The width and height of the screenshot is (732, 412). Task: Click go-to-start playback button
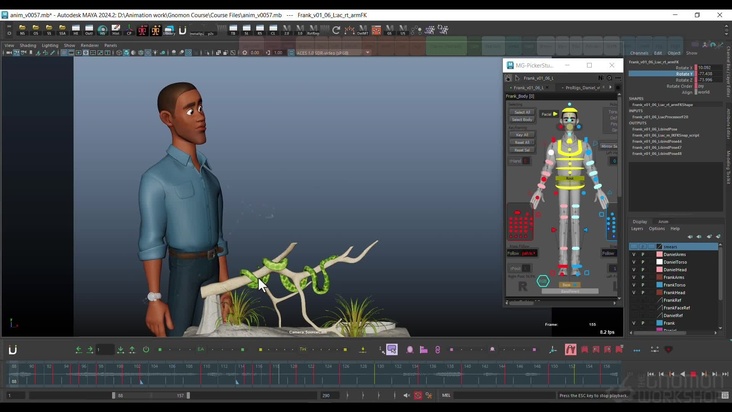point(651,374)
